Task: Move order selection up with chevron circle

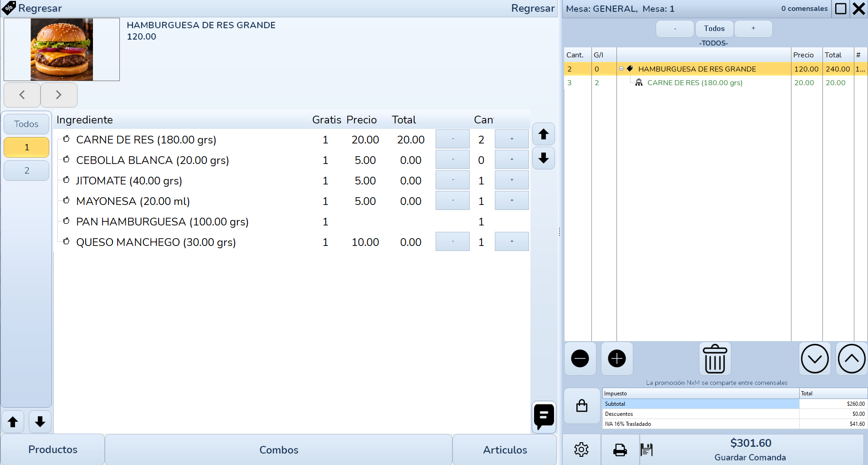Action: [852, 358]
